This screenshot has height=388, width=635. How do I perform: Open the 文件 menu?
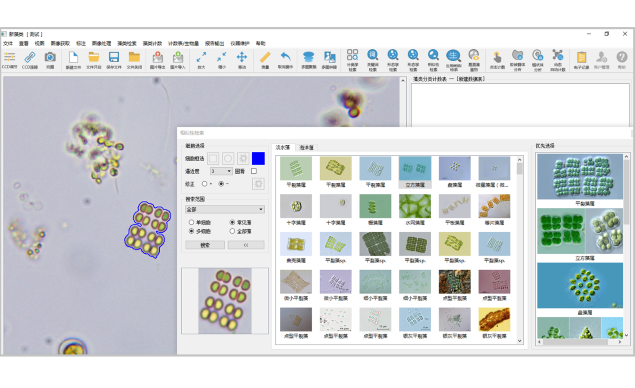tap(8, 43)
